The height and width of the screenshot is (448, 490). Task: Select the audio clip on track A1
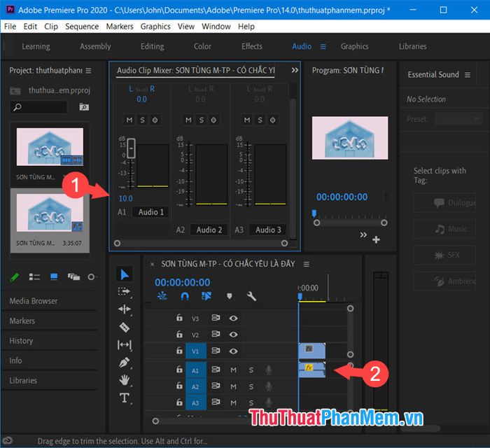click(x=312, y=370)
